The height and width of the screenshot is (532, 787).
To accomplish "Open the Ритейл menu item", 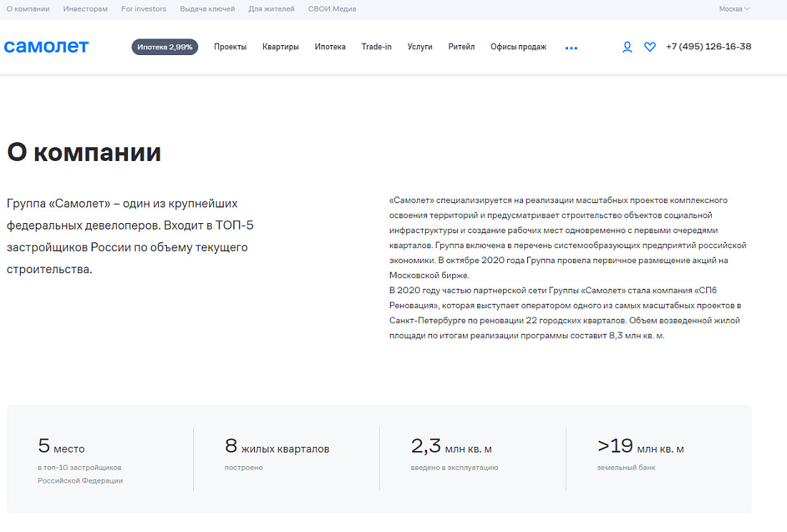I will pyautogui.click(x=461, y=46).
